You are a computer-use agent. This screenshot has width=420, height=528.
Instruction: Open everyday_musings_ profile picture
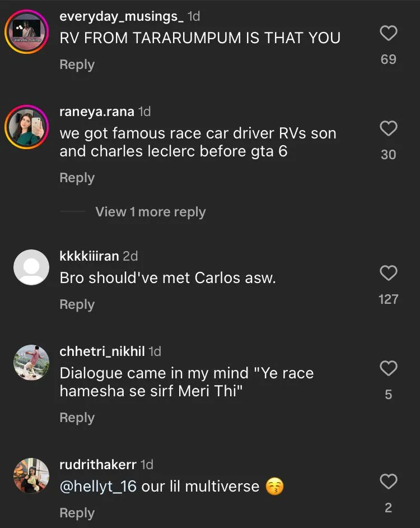click(x=26, y=33)
